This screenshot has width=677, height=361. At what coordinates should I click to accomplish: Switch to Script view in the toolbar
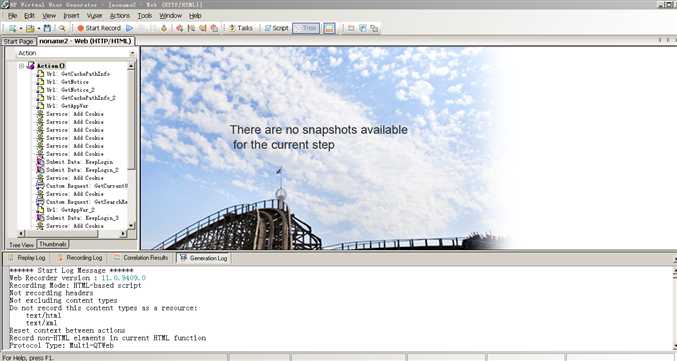[276, 28]
